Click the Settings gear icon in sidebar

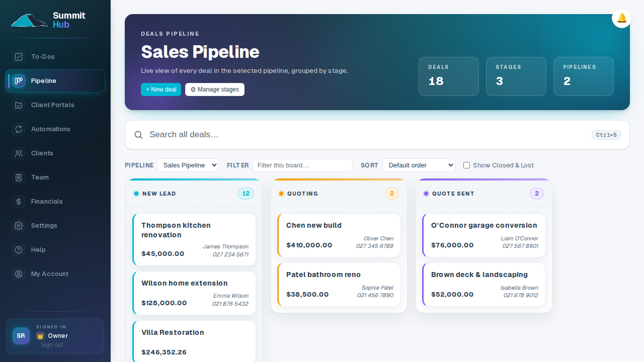pos(19,226)
